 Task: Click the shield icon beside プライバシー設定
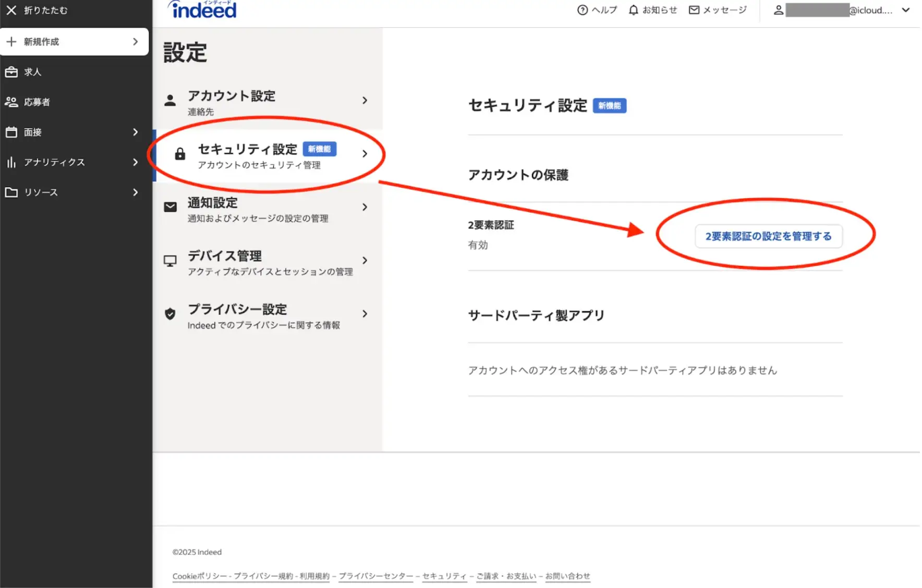tap(170, 314)
